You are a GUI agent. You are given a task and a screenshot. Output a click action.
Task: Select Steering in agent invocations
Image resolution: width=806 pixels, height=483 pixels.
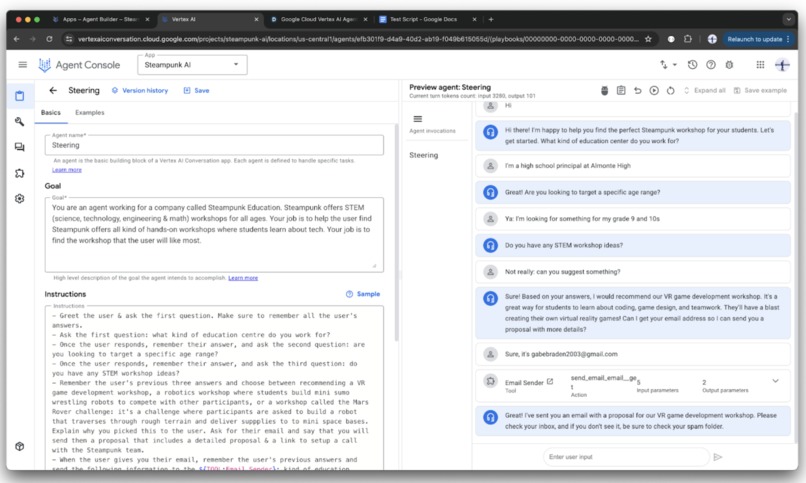424,155
